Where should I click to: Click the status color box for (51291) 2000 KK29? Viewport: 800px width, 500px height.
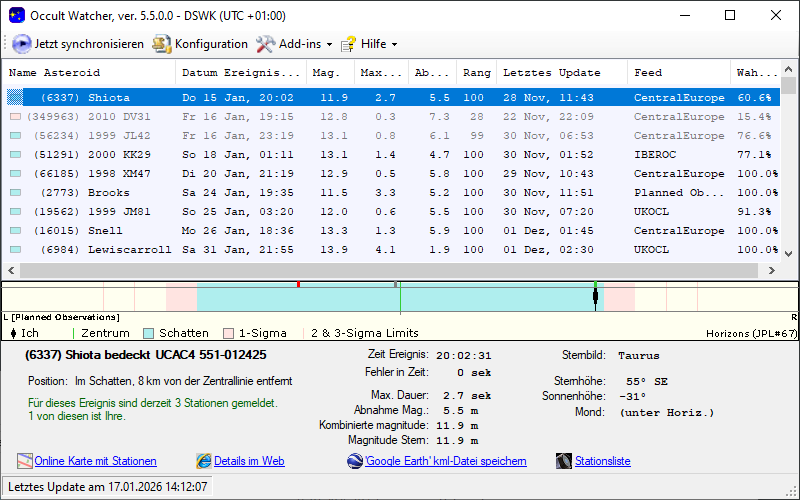click(15, 155)
